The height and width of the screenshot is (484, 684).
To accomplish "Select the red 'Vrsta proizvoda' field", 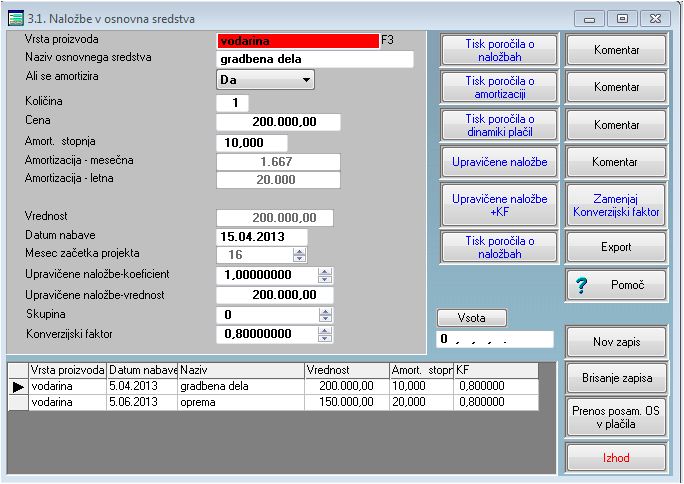I will click(297, 41).
